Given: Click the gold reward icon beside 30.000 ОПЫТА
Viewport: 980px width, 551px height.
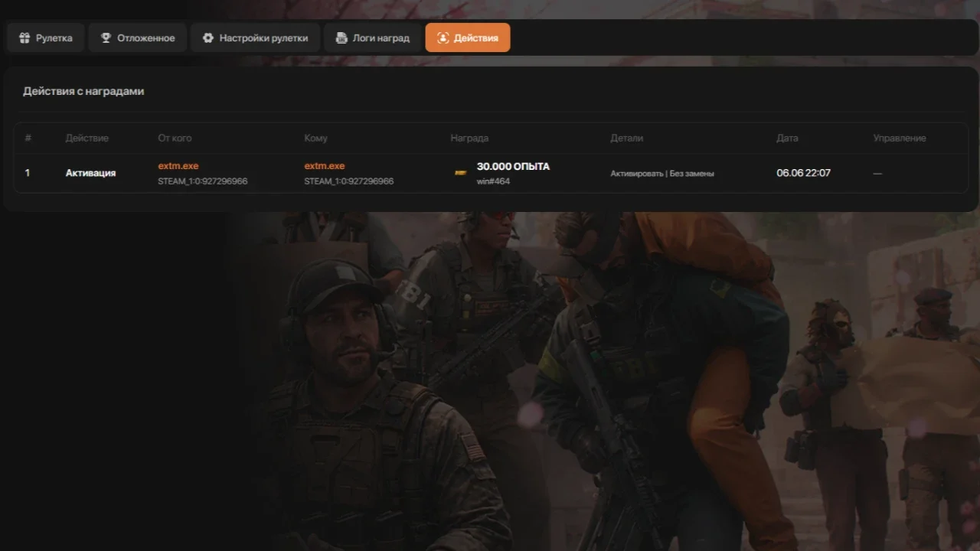Looking at the screenshot, I should (x=461, y=173).
